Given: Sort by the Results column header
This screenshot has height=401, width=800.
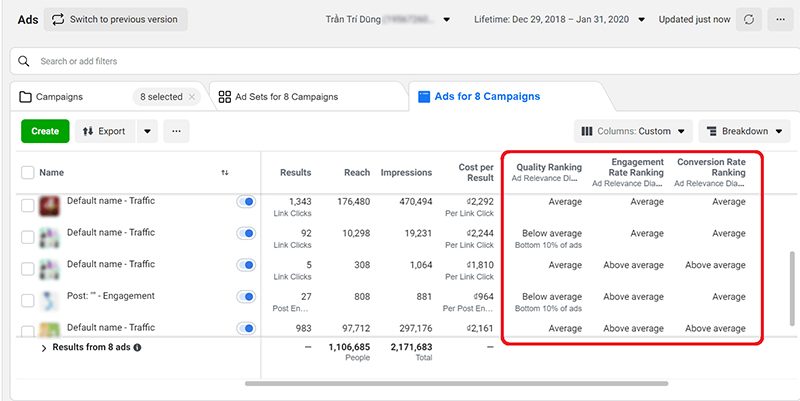Looking at the screenshot, I should (x=295, y=172).
